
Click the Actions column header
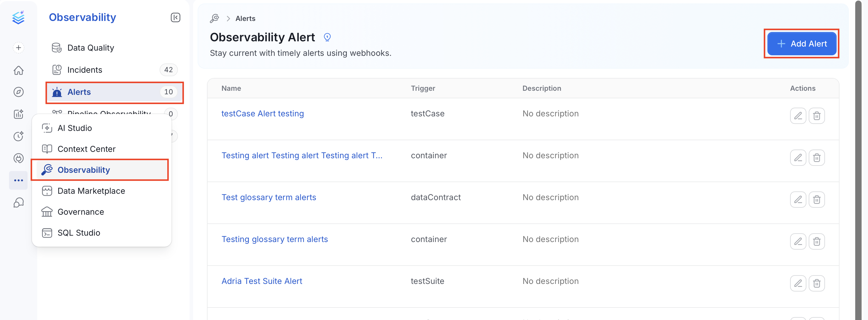click(x=803, y=88)
